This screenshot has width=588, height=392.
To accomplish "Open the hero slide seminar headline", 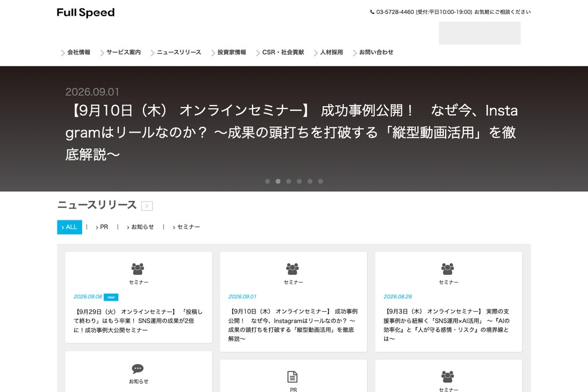I will coord(291,132).
